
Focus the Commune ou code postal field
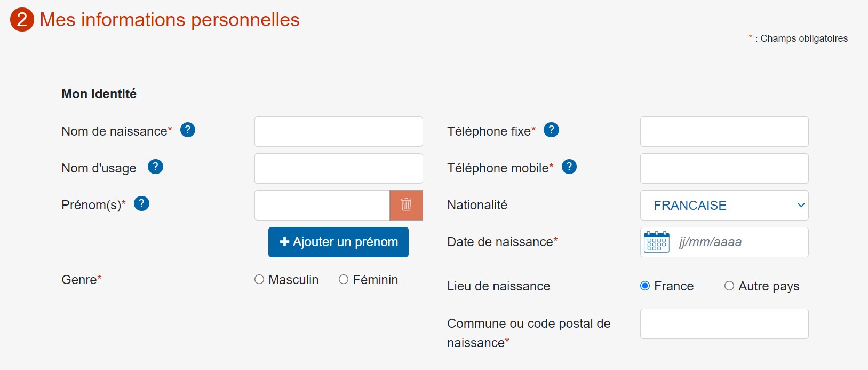[724, 324]
